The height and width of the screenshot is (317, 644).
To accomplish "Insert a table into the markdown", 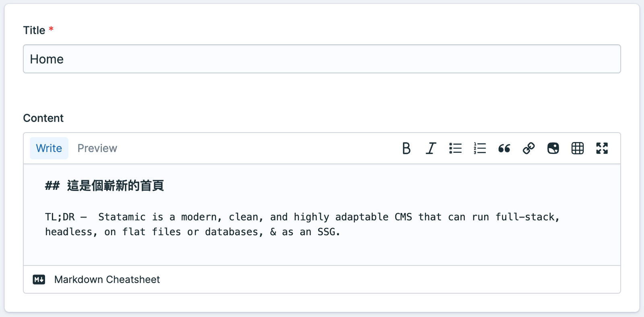I will (x=578, y=148).
